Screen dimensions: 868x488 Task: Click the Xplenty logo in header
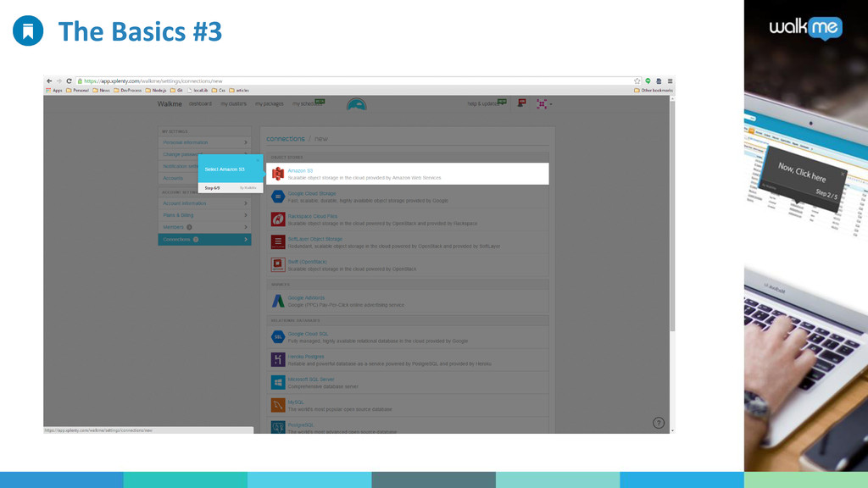coord(357,104)
